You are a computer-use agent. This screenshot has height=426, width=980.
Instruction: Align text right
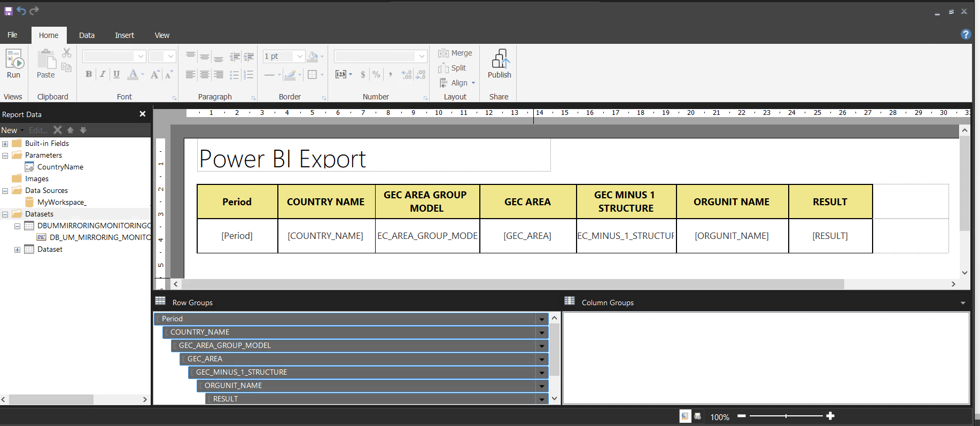tap(219, 74)
